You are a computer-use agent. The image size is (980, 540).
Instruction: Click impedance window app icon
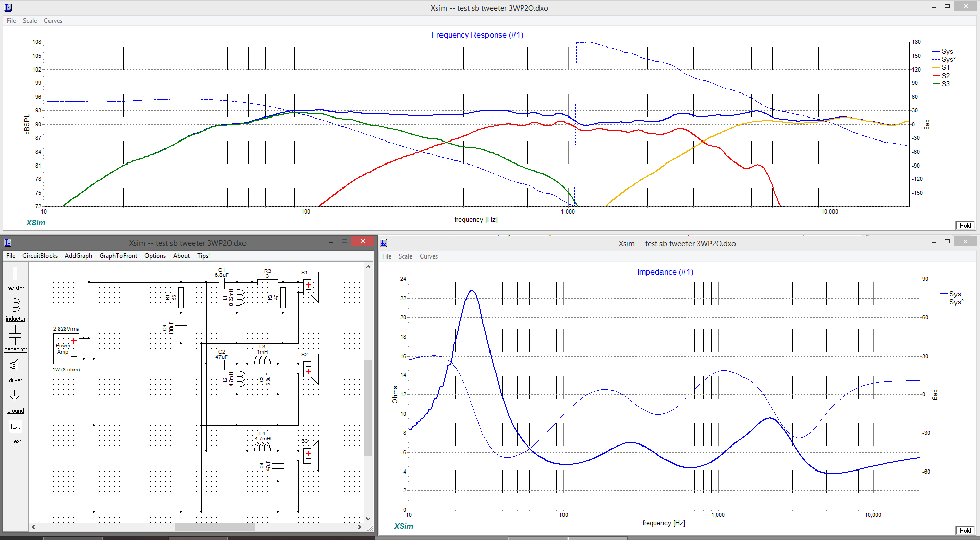384,243
